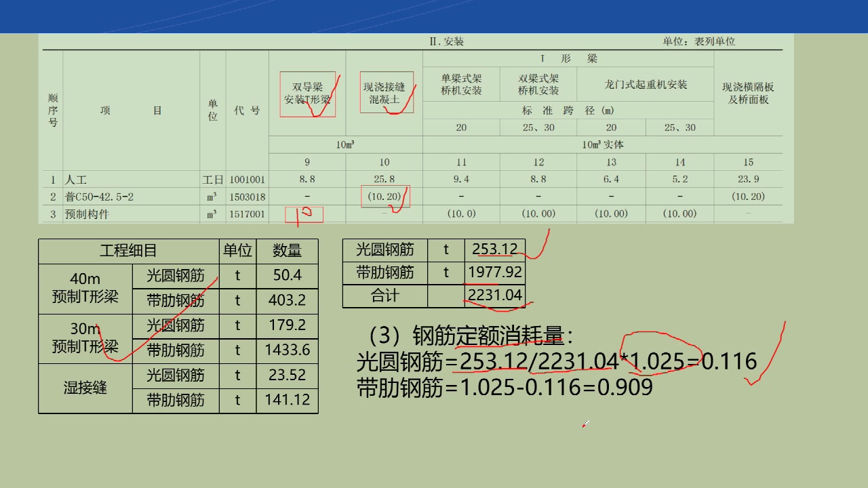This screenshot has width=868, height=488.
Task: Click the '龙门式起重机安装' header cell
Action: [646, 85]
